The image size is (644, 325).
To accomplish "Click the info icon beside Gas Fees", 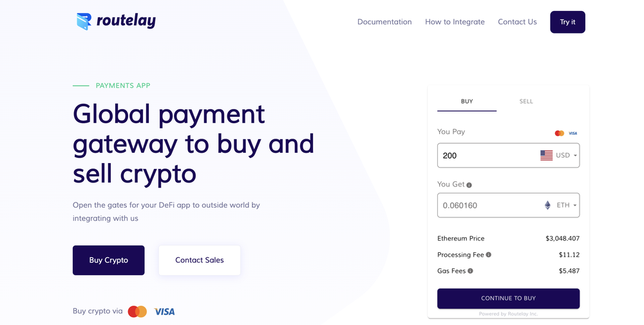I will pos(470,271).
